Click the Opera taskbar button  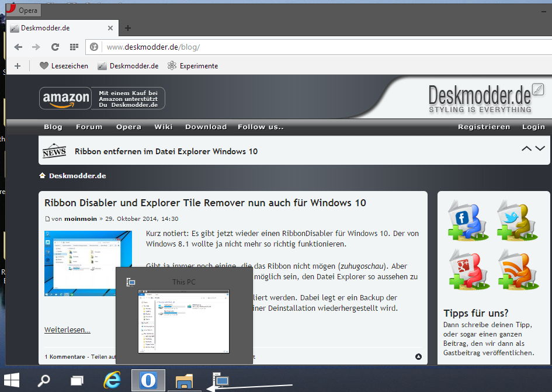point(148,380)
